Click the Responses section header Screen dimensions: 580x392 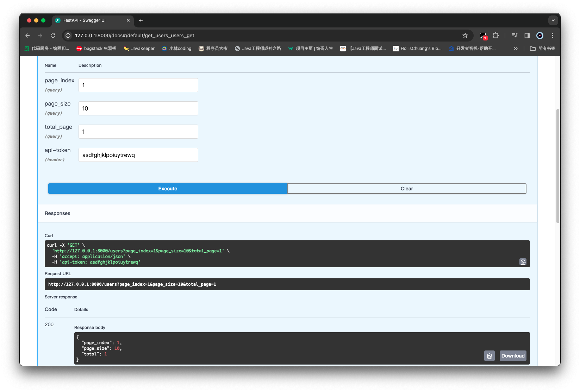57,213
